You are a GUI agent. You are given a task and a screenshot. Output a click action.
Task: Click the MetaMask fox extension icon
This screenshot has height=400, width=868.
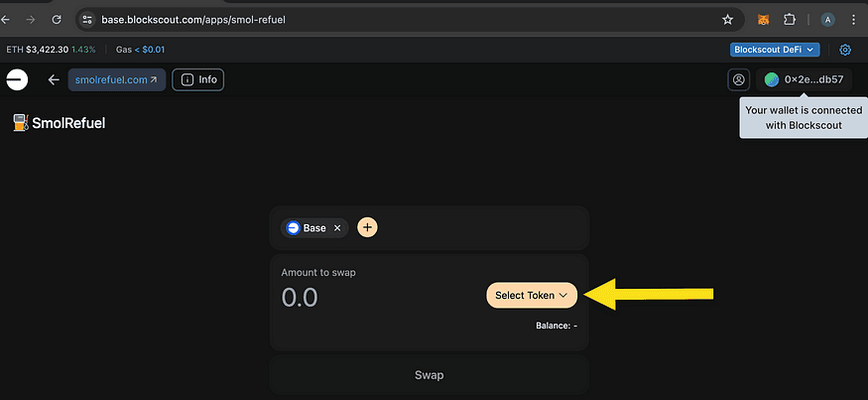(763, 20)
